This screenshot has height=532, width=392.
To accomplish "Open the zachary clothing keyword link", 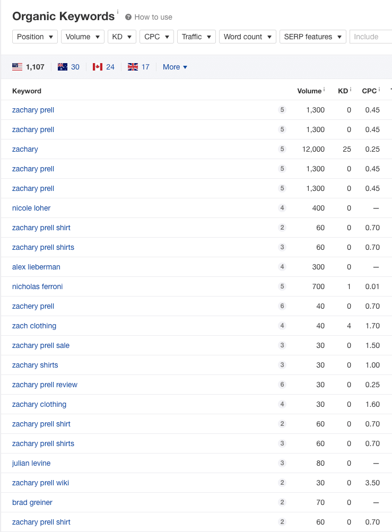I will pos(39,404).
